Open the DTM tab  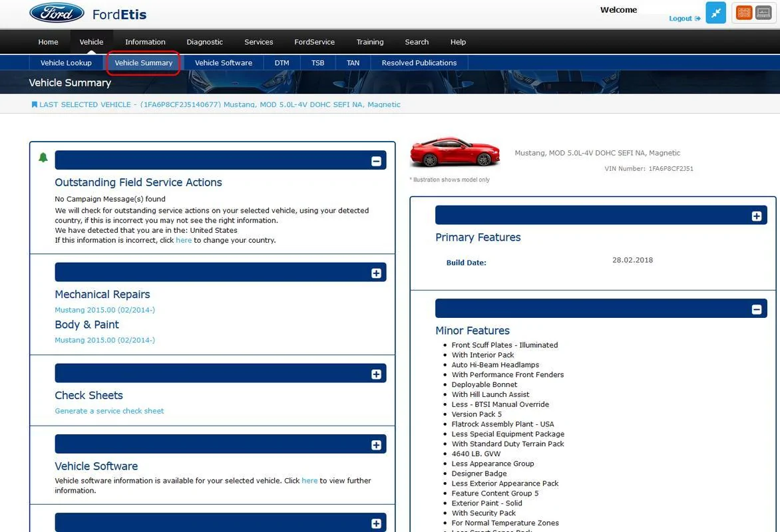(282, 63)
